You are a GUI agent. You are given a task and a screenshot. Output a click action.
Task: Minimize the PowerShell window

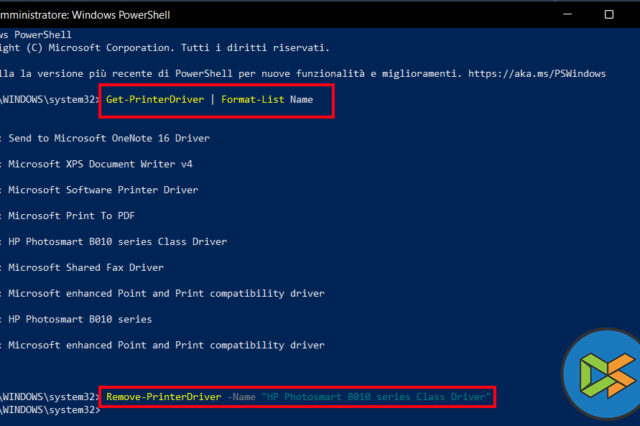[x=560, y=15]
